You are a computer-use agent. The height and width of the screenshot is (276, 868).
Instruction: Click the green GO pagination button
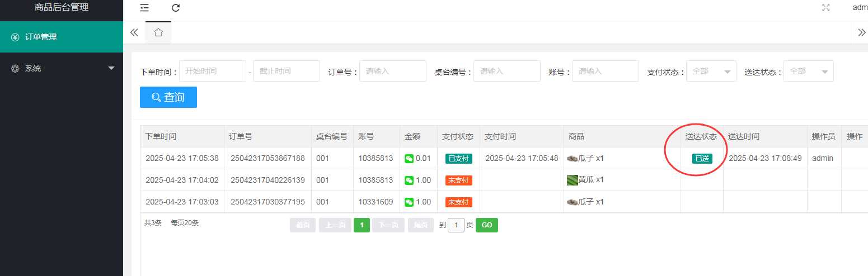[x=486, y=225]
